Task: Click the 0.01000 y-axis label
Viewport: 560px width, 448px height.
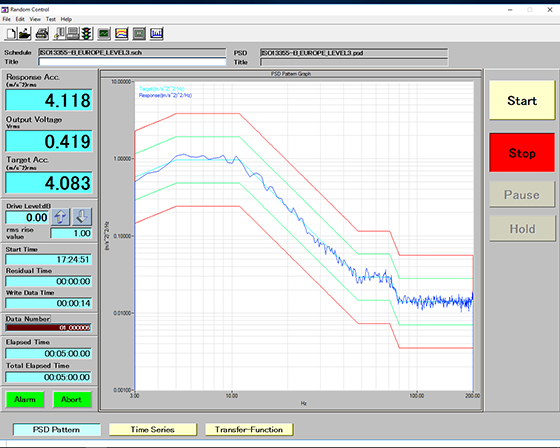Action: (122, 313)
